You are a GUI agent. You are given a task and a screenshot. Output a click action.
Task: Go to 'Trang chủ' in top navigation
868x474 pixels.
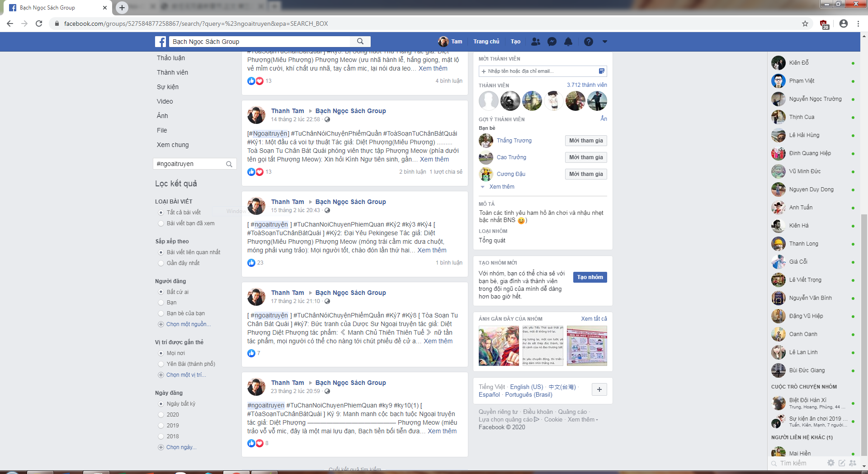[486, 42]
